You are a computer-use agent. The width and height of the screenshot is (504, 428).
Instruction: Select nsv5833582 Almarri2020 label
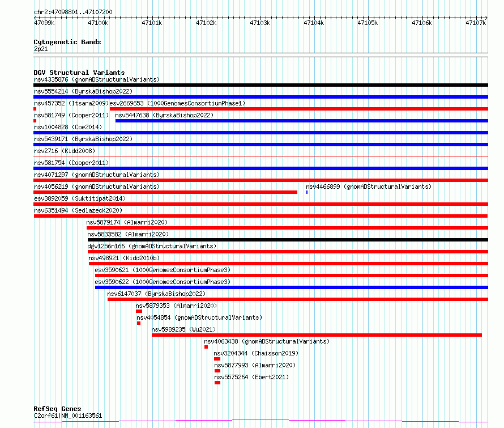(128, 234)
